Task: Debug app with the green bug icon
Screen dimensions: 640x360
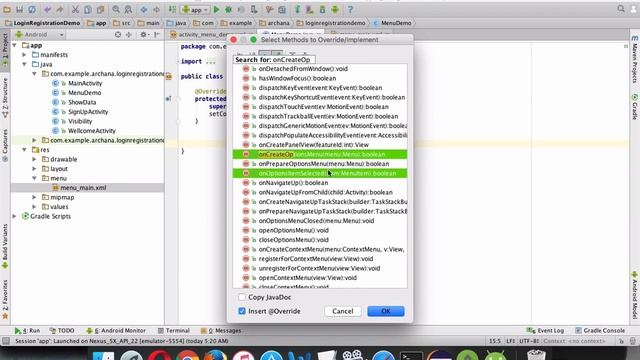Action: [x=229, y=9]
